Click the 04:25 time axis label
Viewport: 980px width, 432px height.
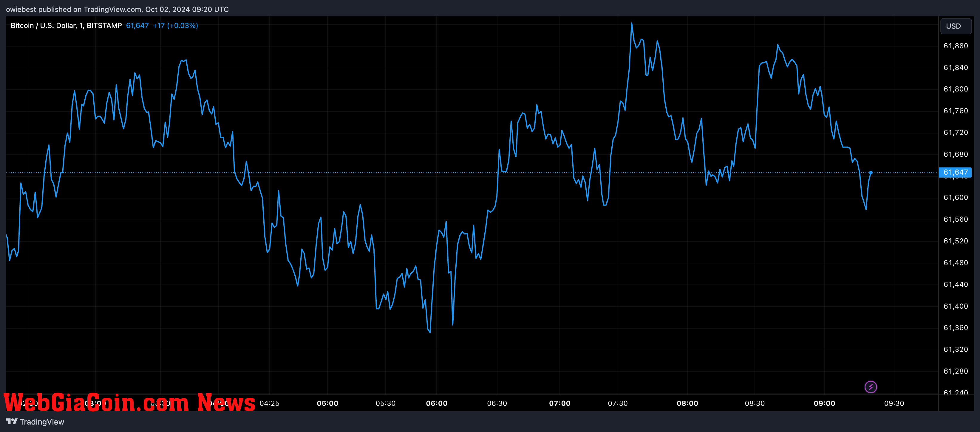tap(269, 403)
